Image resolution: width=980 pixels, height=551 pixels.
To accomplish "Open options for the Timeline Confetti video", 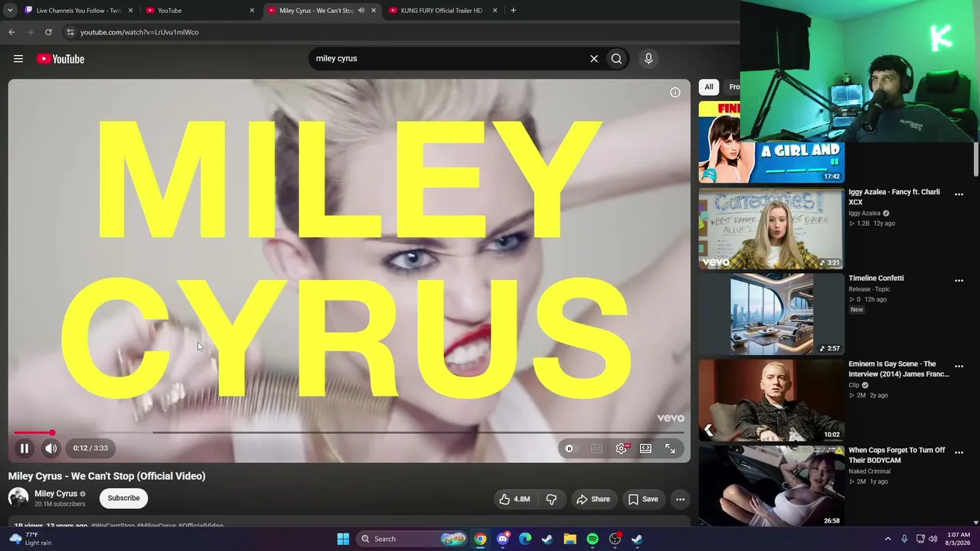I will tap(959, 281).
